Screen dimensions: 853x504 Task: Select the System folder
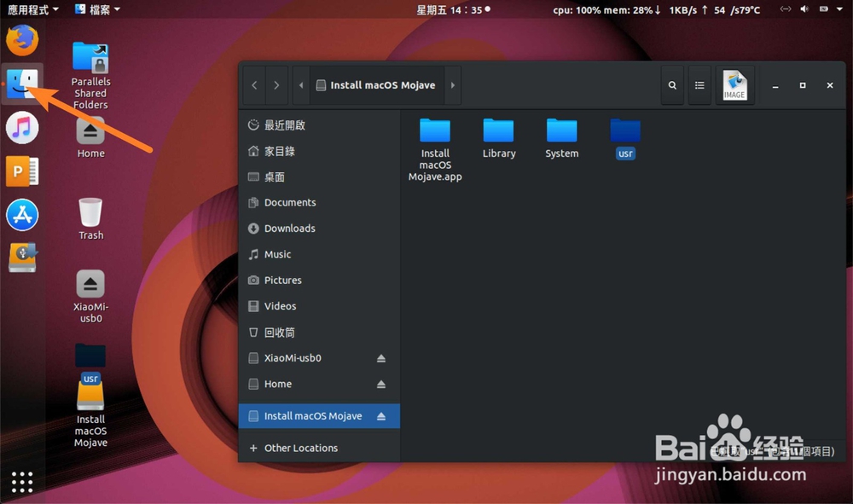(562, 139)
